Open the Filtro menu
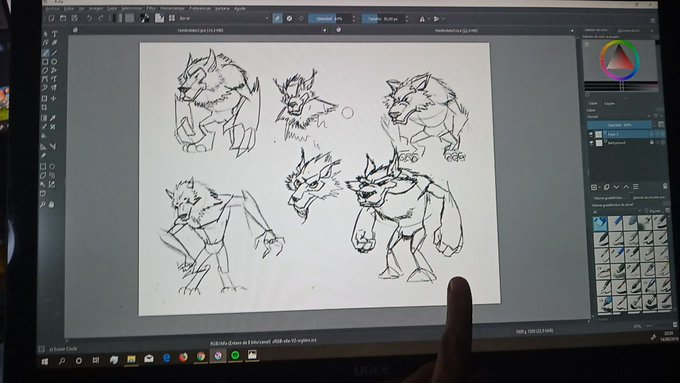This screenshot has width=680, height=383. point(151,8)
